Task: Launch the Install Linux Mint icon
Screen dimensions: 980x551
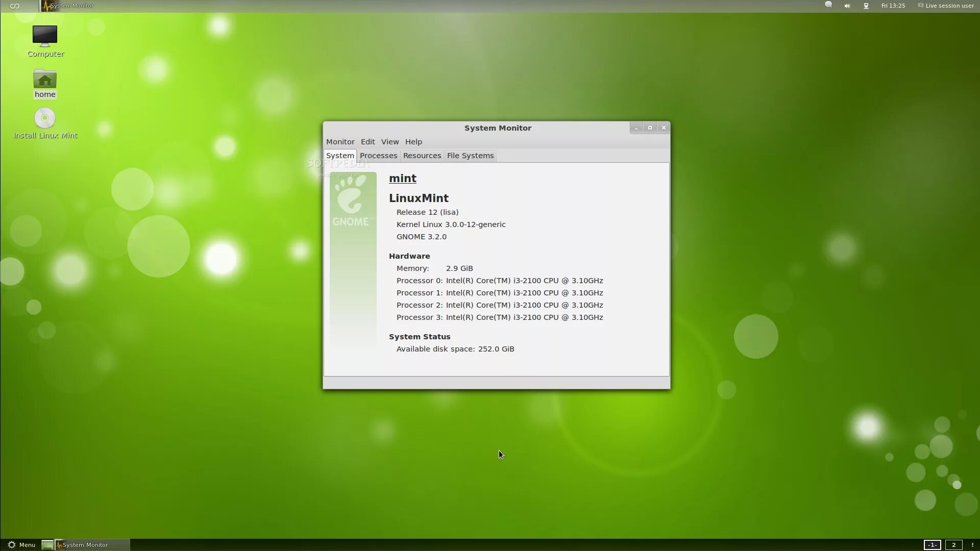Action: [x=45, y=118]
